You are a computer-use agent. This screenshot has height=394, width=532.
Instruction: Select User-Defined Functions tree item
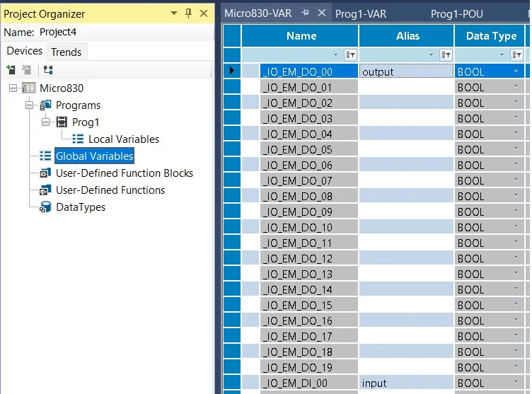pos(110,190)
